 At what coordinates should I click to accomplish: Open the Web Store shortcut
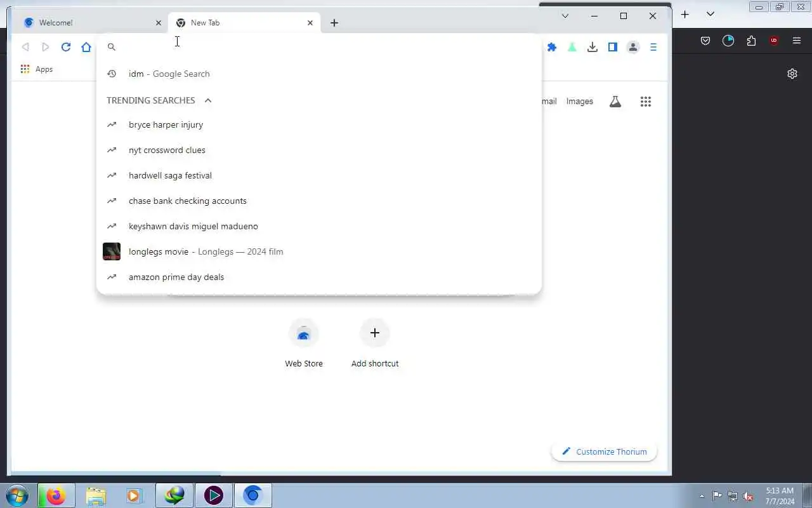pos(304,344)
